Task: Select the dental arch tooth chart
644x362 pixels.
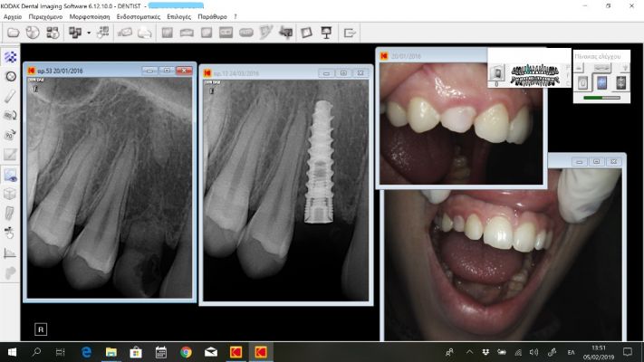Action: [x=534, y=75]
